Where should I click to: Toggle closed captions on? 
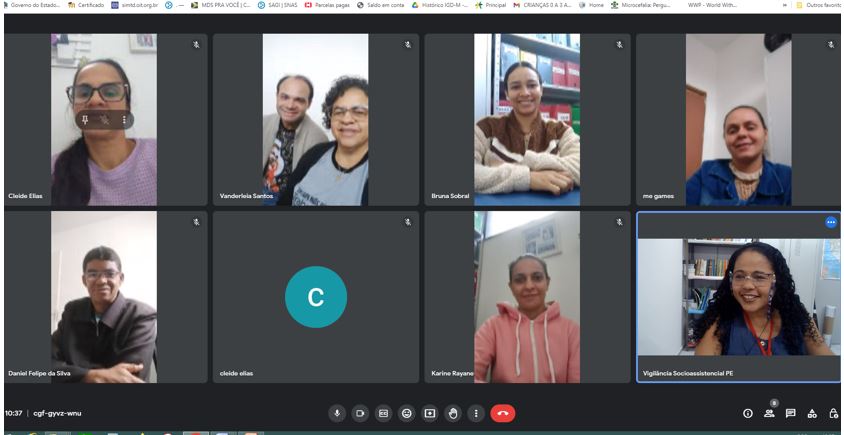383,413
